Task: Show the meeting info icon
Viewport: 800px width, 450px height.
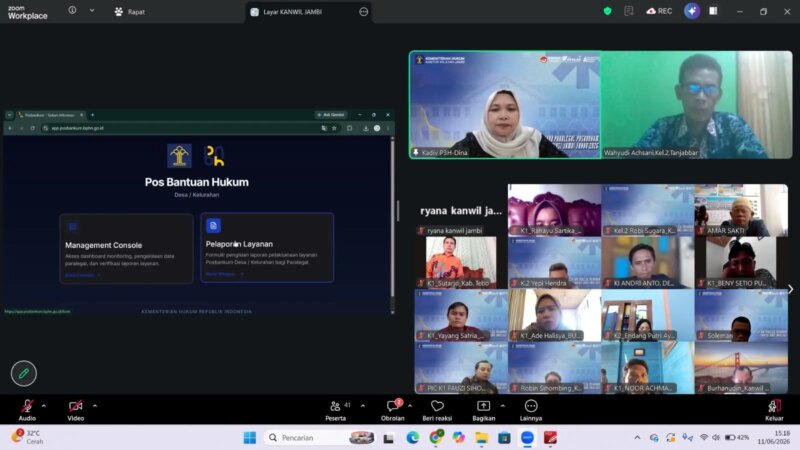Action: click(x=72, y=10)
